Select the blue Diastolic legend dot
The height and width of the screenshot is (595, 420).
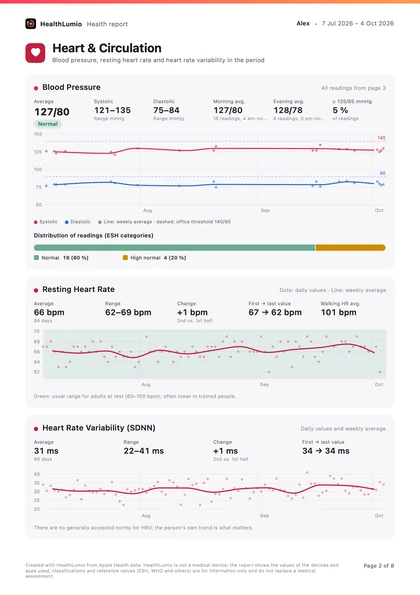coord(67,222)
